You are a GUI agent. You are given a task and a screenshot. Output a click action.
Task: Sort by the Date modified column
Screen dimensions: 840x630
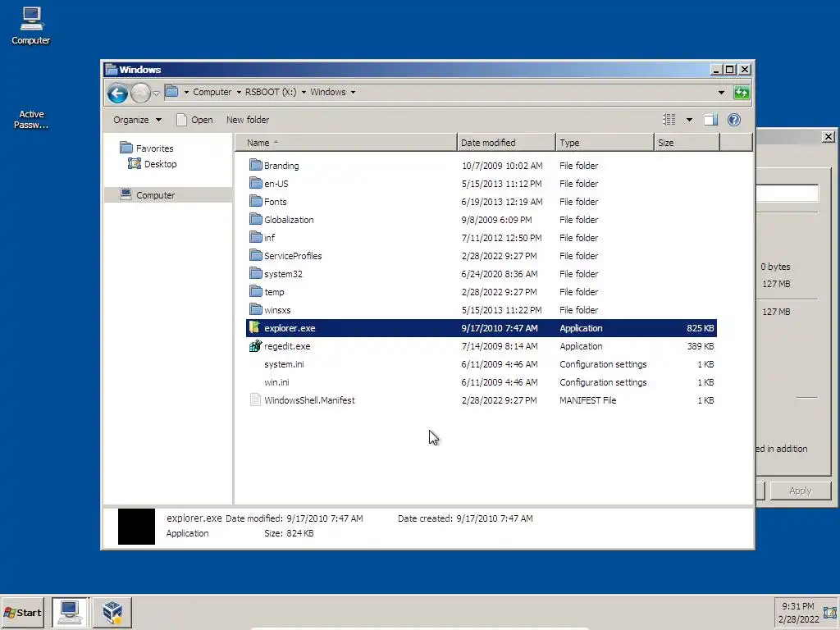[x=506, y=143]
